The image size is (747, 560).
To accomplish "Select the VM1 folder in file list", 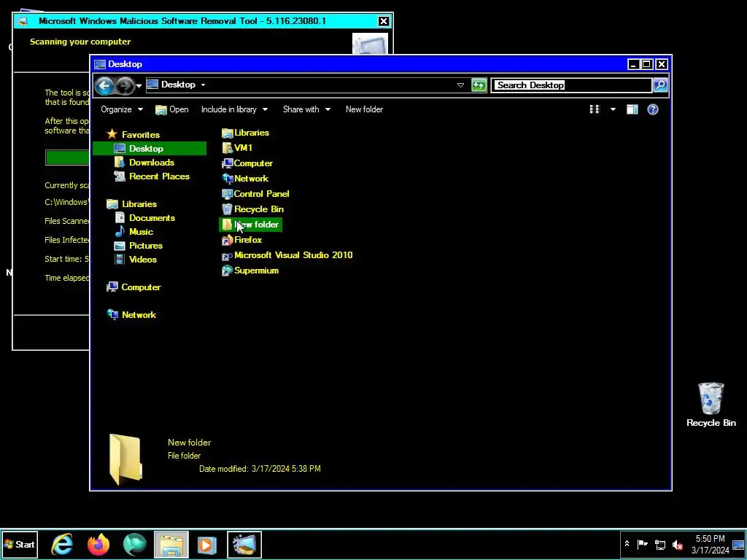I will point(237,148).
